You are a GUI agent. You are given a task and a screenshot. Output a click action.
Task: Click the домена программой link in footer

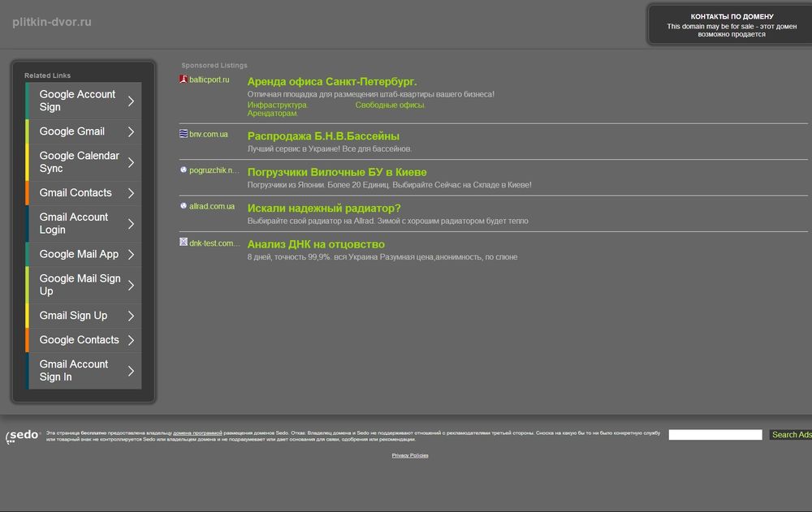[197, 432]
